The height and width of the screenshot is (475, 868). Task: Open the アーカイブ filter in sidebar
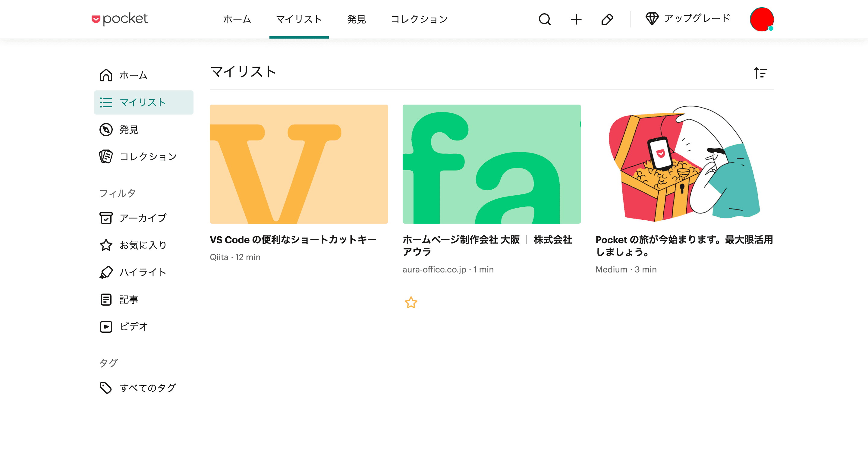[x=143, y=218]
